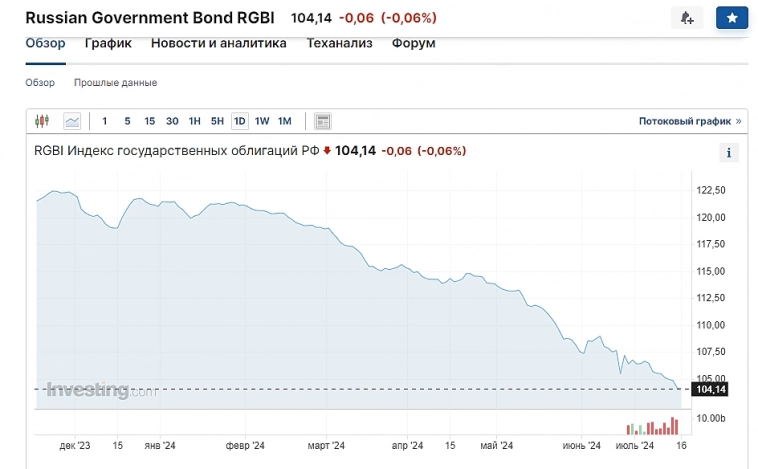The image size is (758, 469).
Task: Open the Потоковый график link
Action: coord(685,121)
